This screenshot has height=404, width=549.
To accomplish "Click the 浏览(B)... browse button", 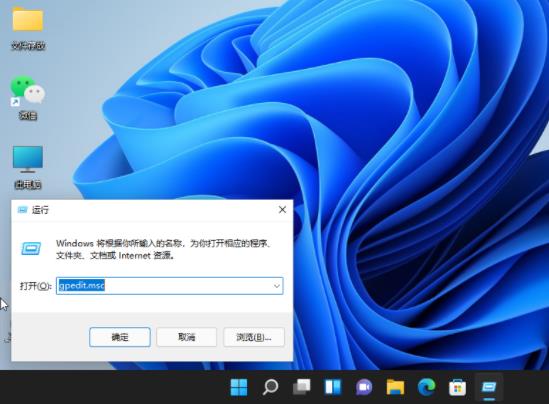I will click(x=254, y=337).
